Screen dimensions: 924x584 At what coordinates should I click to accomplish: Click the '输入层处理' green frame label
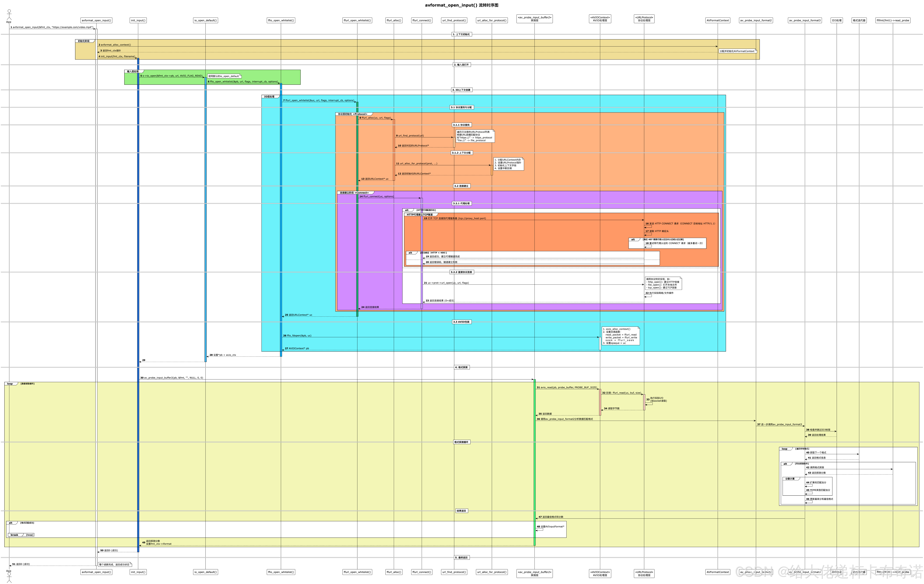[x=133, y=71]
